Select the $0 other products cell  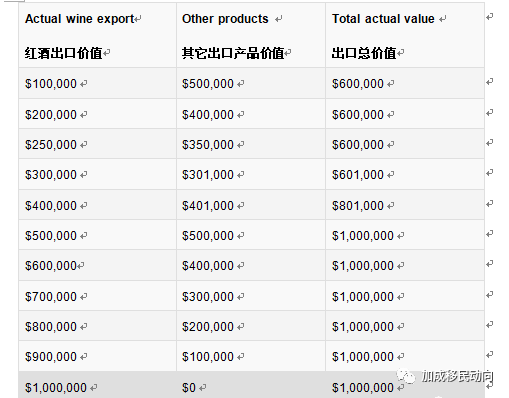coord(251,385)
